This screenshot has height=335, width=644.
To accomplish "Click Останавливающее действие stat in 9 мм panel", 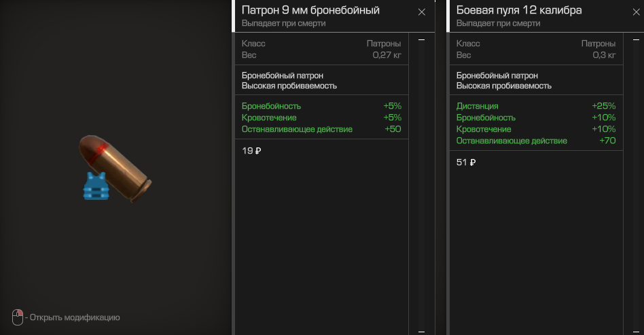I will click(297, 129).
